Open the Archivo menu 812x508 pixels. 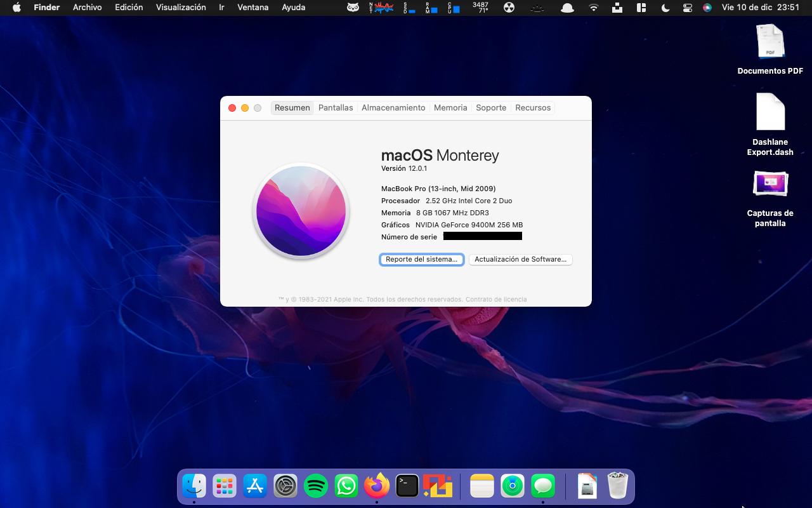coord(88,8)
